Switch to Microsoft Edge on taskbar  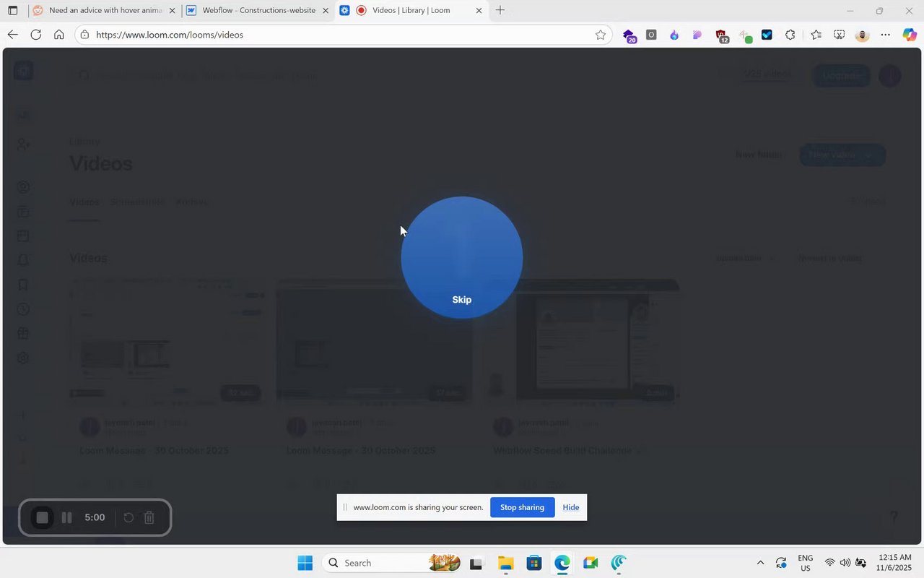pos(562,563)
